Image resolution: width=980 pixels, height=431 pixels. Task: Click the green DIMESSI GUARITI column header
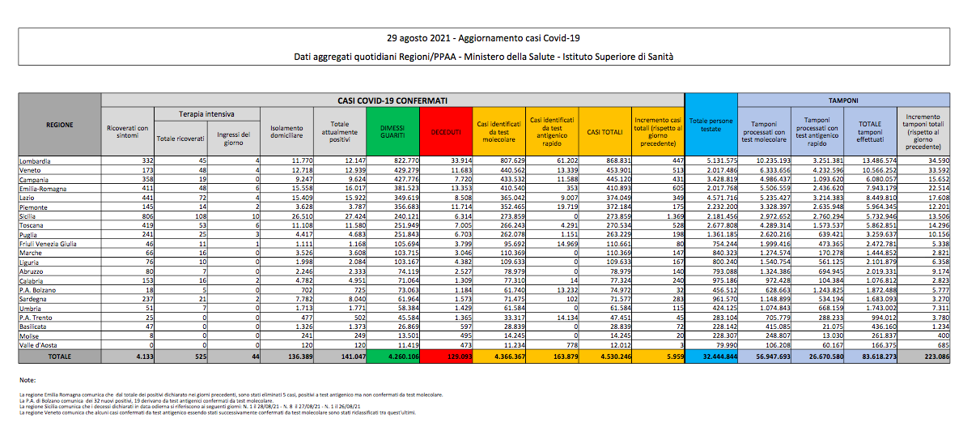pos(392,132)
